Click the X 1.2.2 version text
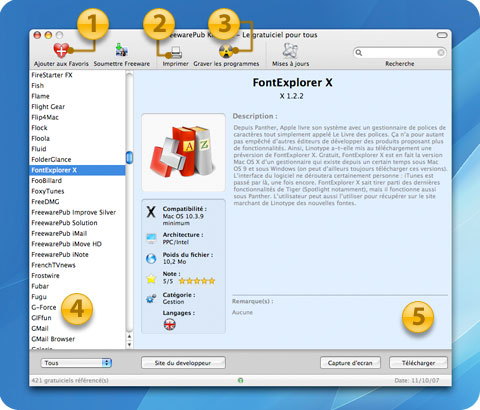The image size is (480, 410). [292, 96]
